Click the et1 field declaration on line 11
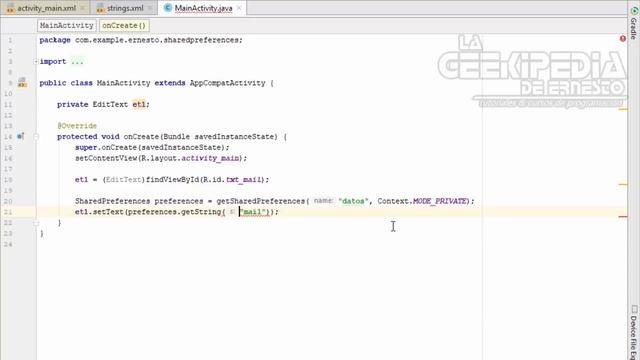Screen dimensions: 640x360 (139, 104)
